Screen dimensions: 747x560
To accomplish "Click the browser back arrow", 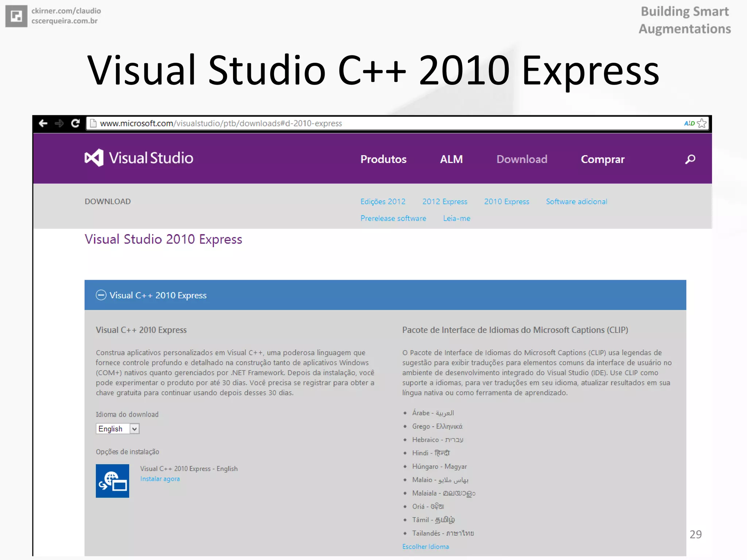I will coord(43,123).
